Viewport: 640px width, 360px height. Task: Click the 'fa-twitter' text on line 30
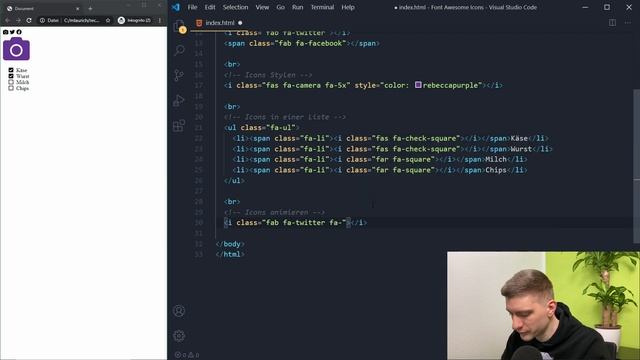[304, 222]
